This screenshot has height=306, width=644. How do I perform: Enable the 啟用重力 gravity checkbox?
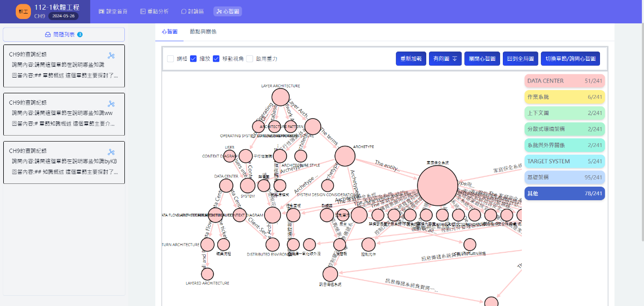point(250,59)
